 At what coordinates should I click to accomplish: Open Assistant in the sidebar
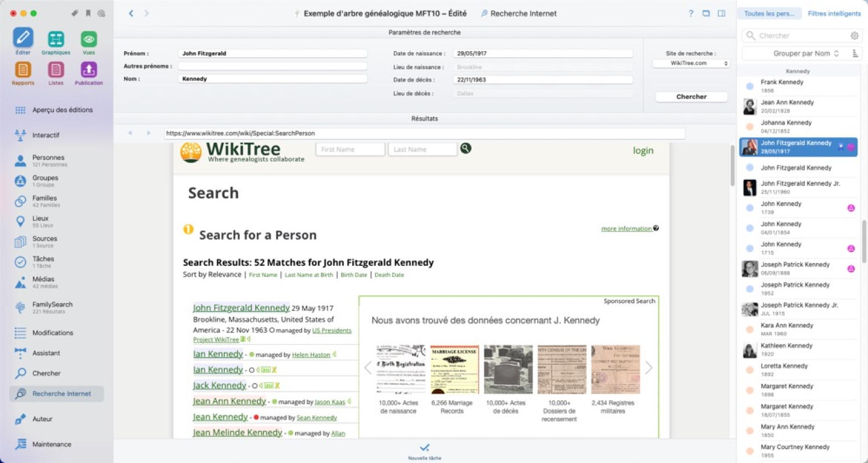pos(57,353)
